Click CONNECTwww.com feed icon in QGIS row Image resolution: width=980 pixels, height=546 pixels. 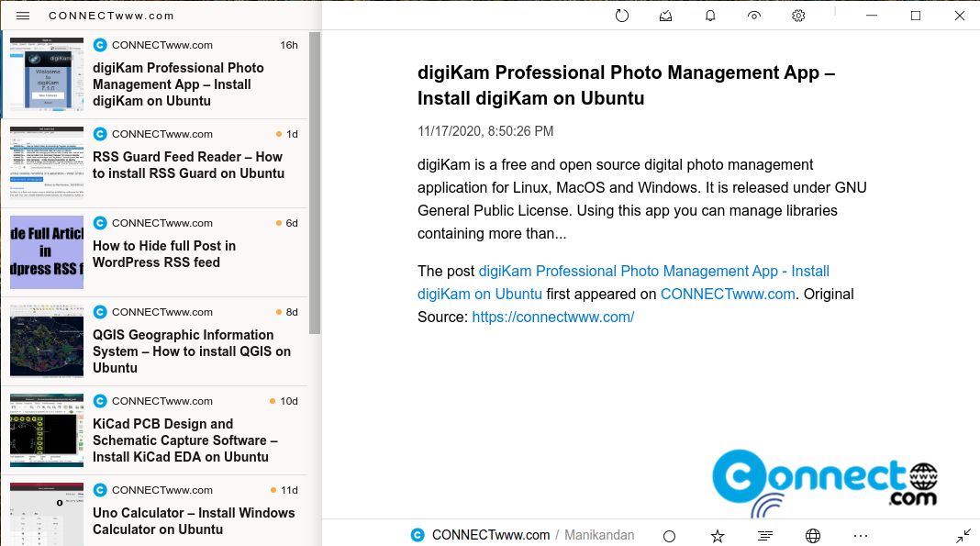(x=100, y=312)
